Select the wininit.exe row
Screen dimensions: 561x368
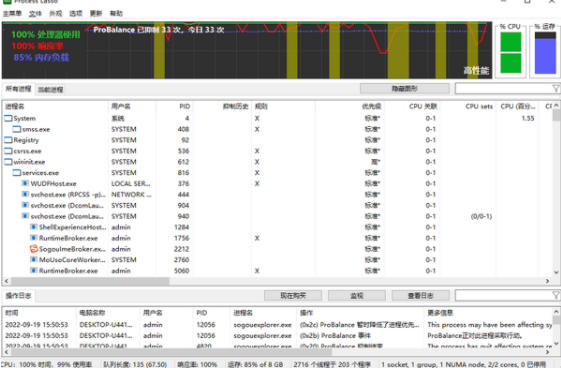pos(277,162)
